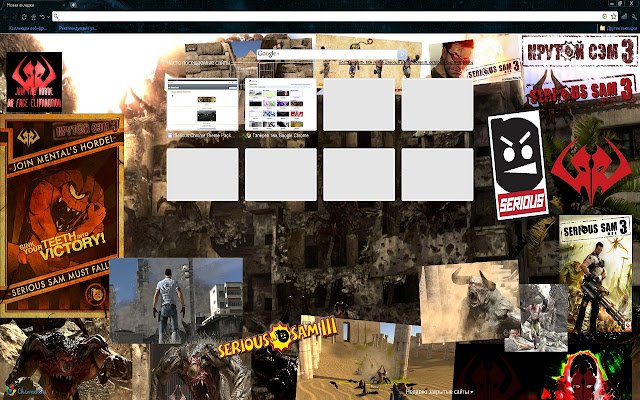Open the dropdown arrow next to undo icon
This screenshot has height=400, width=640.
(48, 17)
